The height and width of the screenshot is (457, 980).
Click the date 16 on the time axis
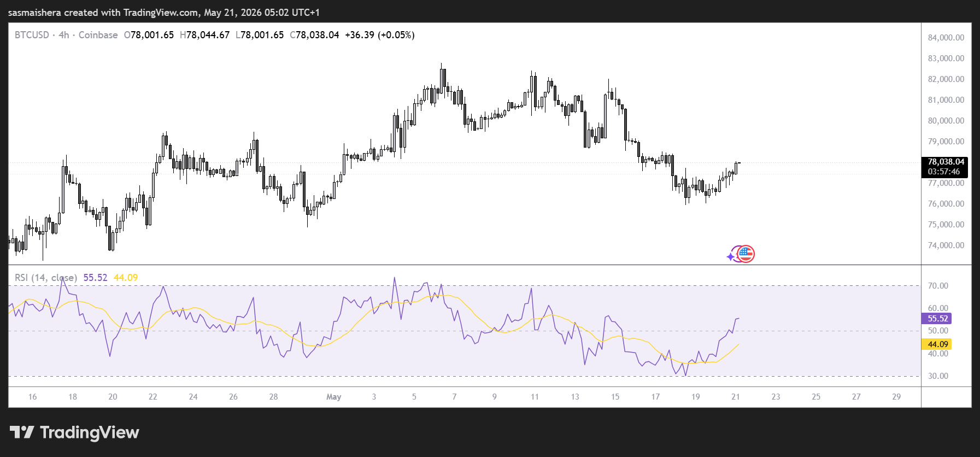pyautogui.click(x=33, y=397)
